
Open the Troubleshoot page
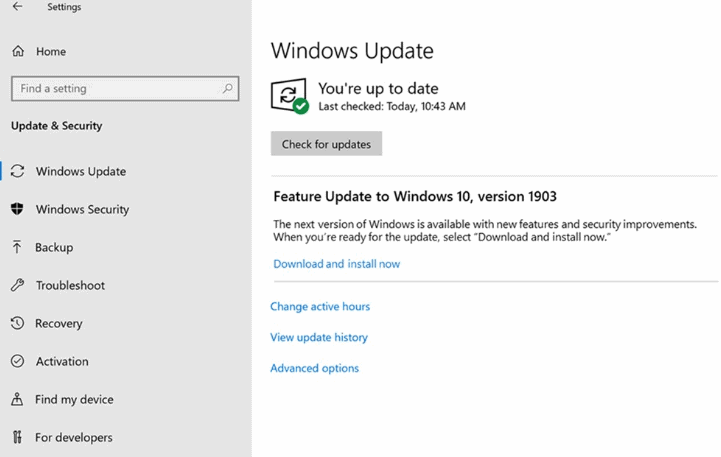tap(70, 286)
